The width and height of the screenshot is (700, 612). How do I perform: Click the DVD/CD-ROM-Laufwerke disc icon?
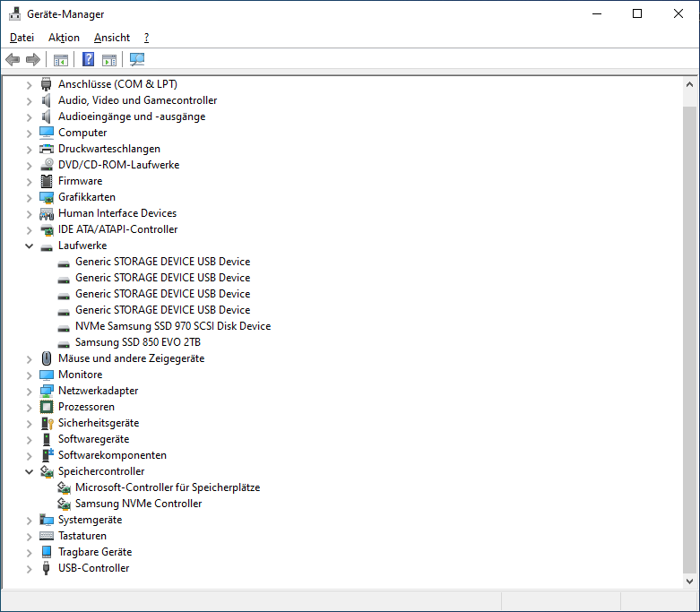(x=47, y=165)
